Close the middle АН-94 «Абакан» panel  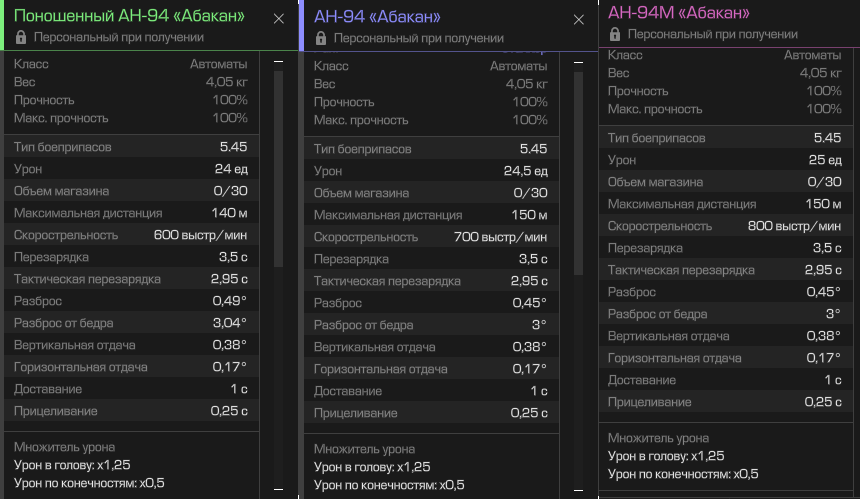click(x=578, y=19)
